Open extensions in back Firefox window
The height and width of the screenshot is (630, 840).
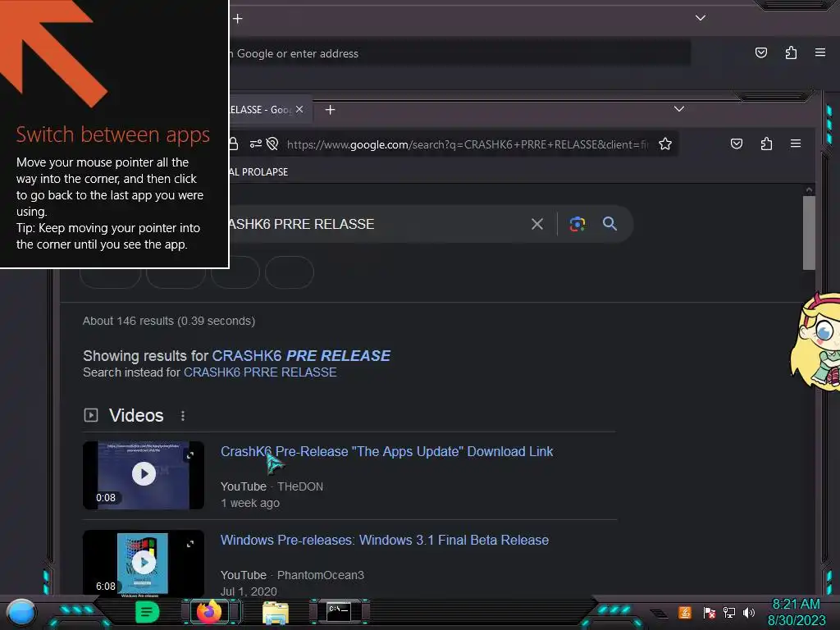point(791,52)
